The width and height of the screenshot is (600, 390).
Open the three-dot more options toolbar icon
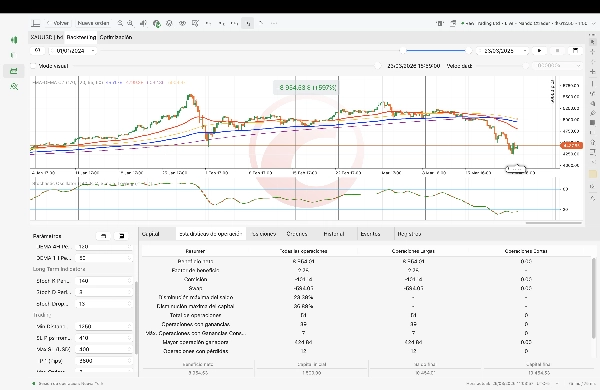[x=274, y=23]
